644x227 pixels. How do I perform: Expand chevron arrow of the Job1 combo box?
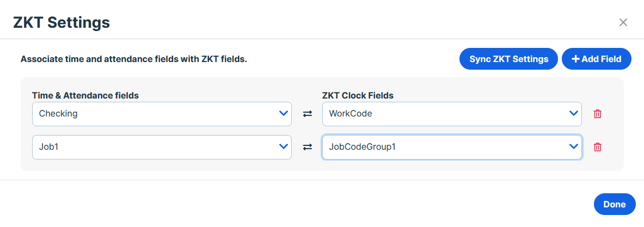click(283, 146)
